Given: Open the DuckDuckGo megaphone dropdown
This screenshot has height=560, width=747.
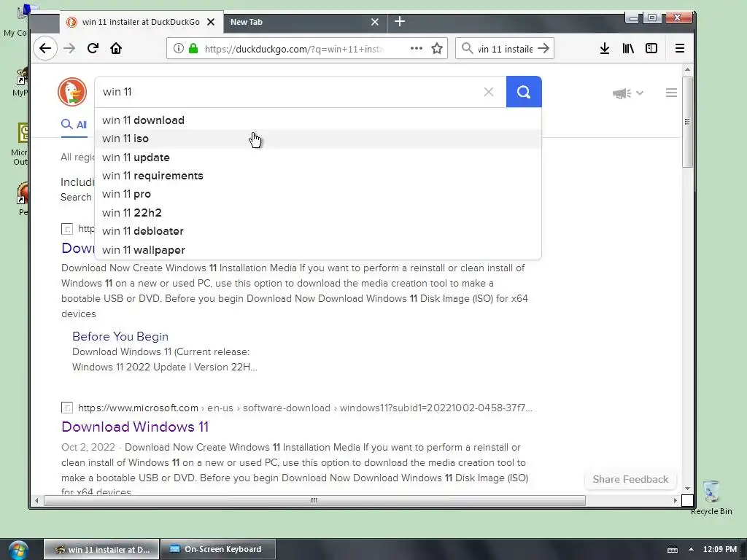Looking at the screenshot, I should pos(627,93).
